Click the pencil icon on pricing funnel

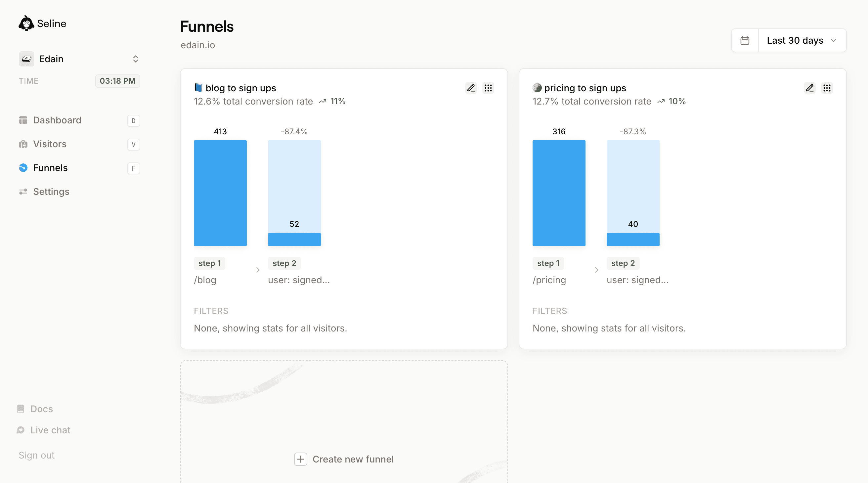click(x=810, y=88)
